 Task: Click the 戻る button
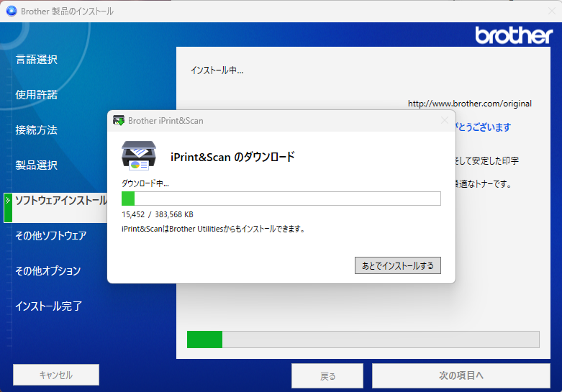tap(327, 376)
